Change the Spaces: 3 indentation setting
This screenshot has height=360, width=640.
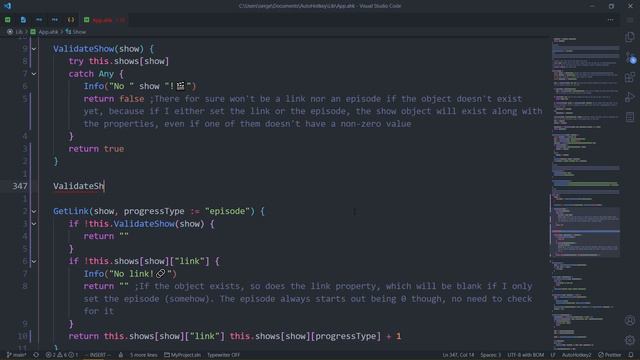tap(490, 355)
